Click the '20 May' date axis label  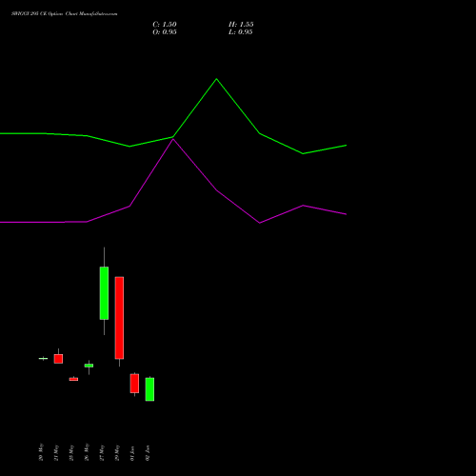click(41, 452)
